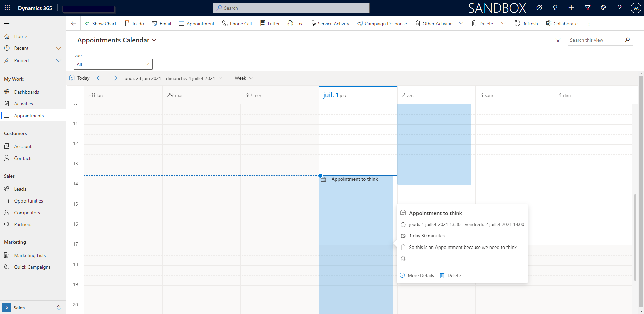Click the light blue Friday appointment block

click(434, 144)
